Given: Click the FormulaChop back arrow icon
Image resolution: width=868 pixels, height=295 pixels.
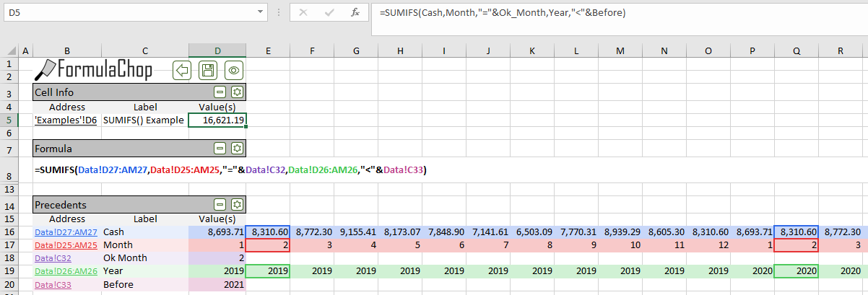Looking at the screenshot, I should click(182, 70).
